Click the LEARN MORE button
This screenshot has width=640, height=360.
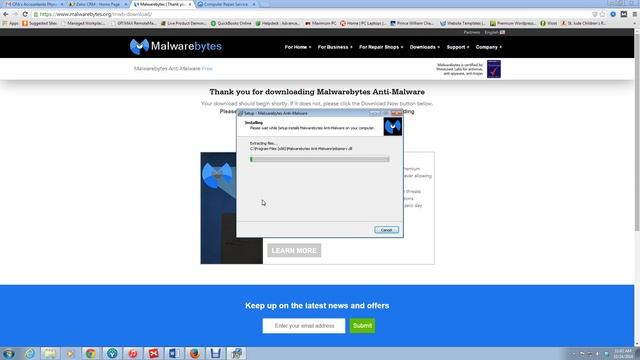294,251
